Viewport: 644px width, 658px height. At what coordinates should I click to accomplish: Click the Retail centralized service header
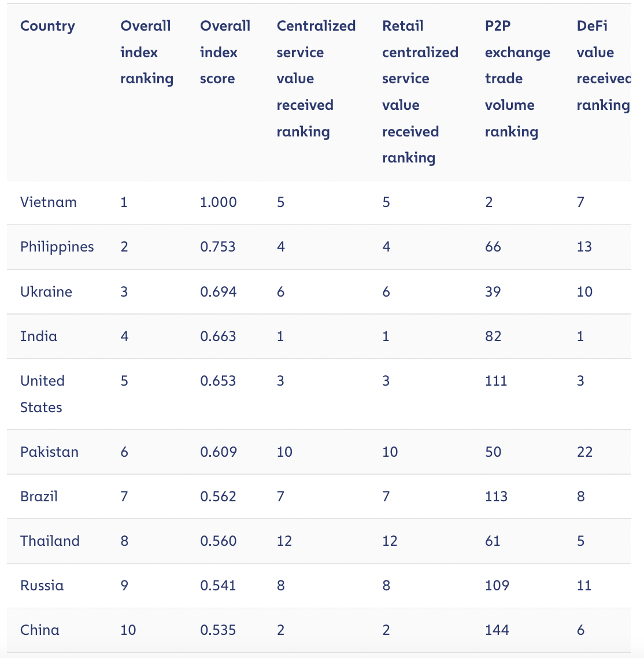coord(420,92)
